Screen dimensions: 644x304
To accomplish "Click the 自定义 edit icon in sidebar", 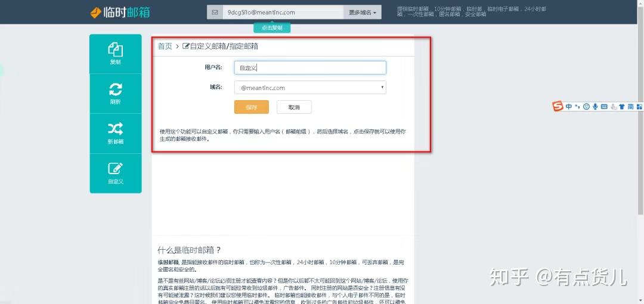I will tap(116, 169).
